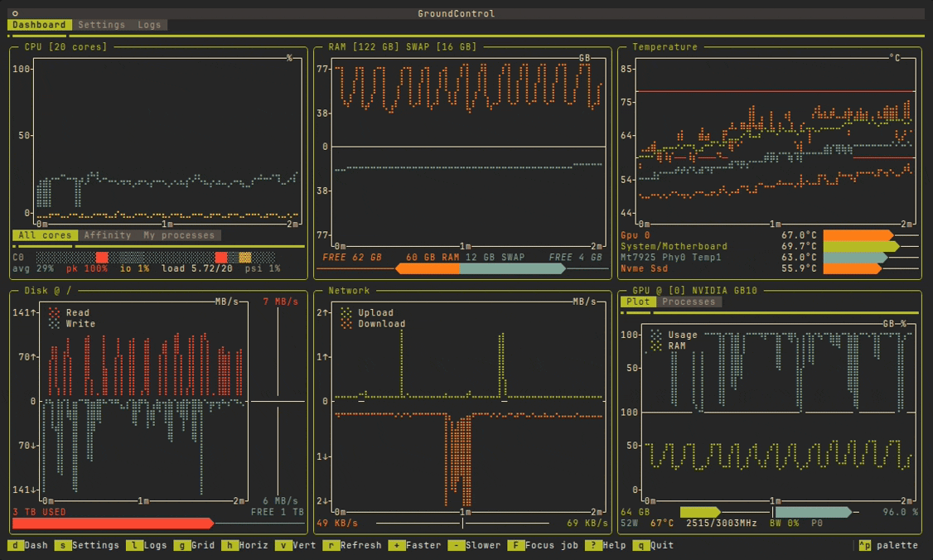Click the orange '60 GB RAM' usage bar

(x=428, y=269)
